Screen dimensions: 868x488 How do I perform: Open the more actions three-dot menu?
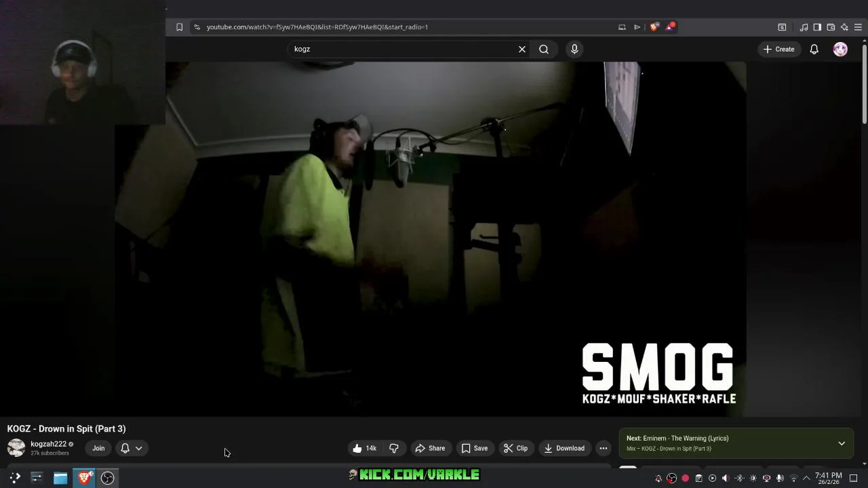(x=604, y=448)
